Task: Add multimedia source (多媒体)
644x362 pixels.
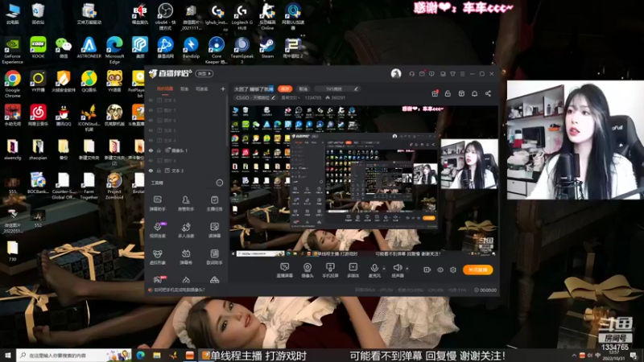Action: click(353, 270)
